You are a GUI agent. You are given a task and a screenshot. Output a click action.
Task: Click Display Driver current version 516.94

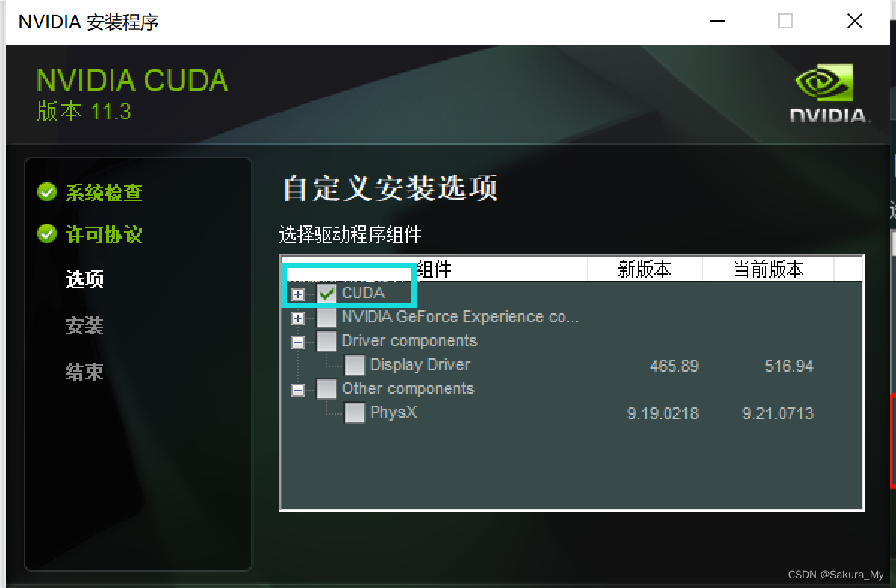789,366
